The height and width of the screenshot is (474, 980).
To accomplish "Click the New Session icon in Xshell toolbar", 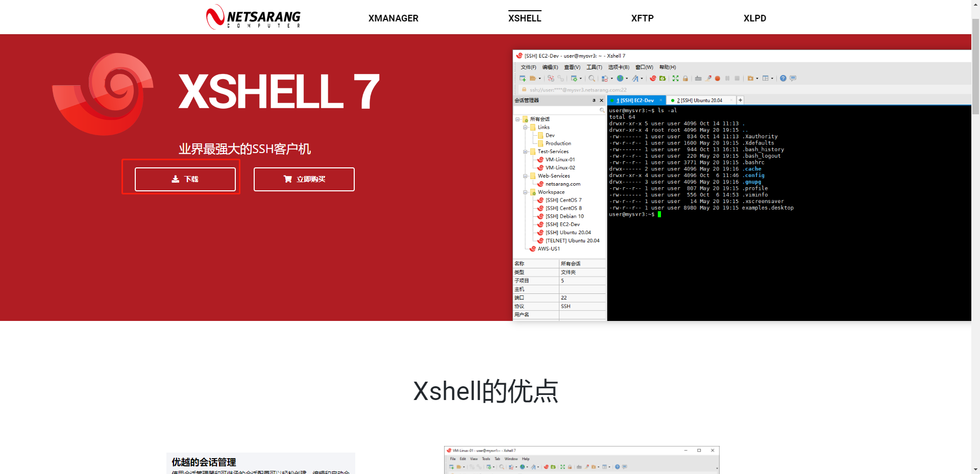I will click(523, 78).
